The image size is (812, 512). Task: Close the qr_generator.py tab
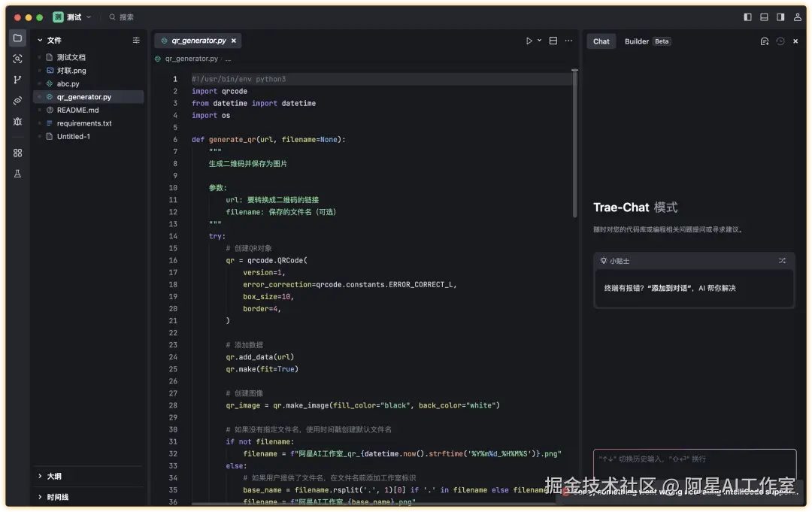234,41
